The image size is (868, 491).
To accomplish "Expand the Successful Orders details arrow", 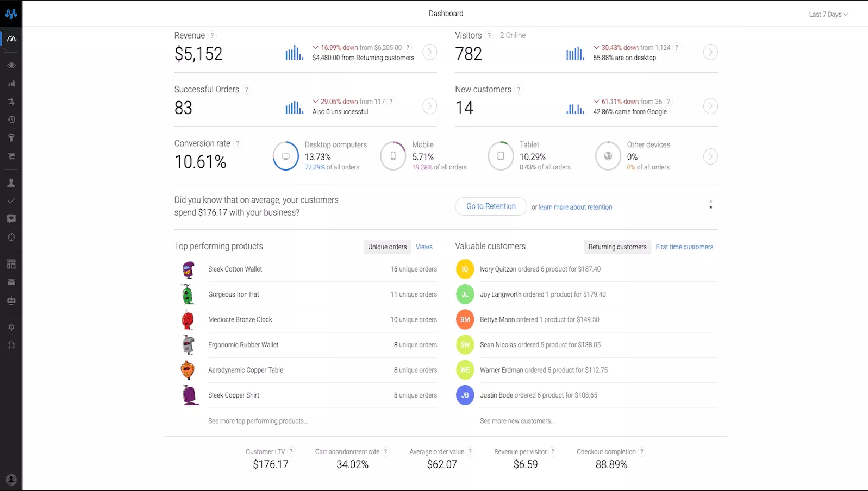I will coord(430,106).
